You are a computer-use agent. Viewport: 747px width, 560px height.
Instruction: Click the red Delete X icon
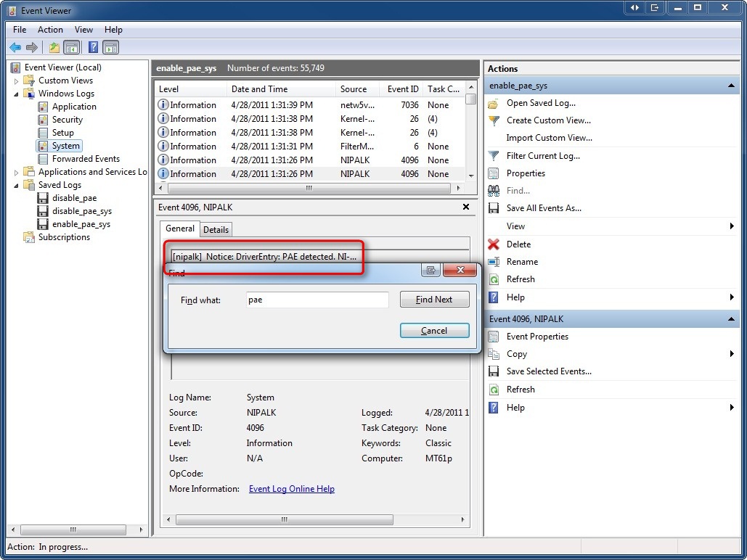pyautogui.click(x=494, y=244)
